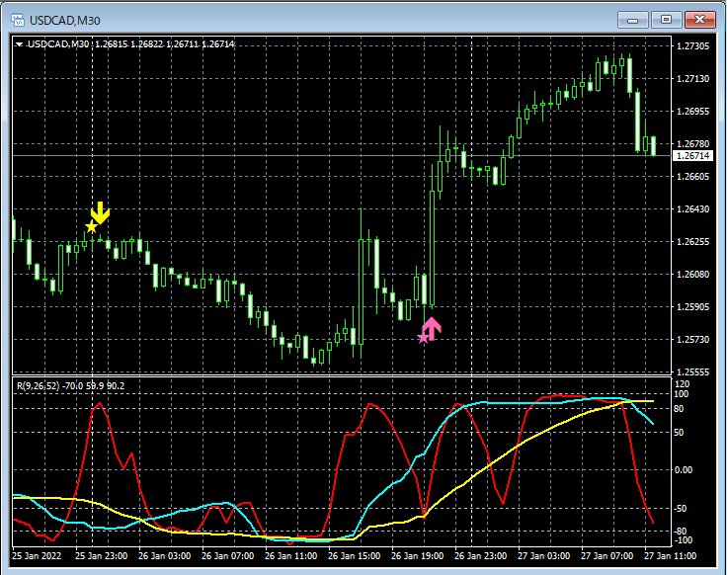Image resolution: width=728 pixels, height=575 pixels.
Task: Click indicator scale value -100
Action: pyautogui.click(x=683, y=540)
